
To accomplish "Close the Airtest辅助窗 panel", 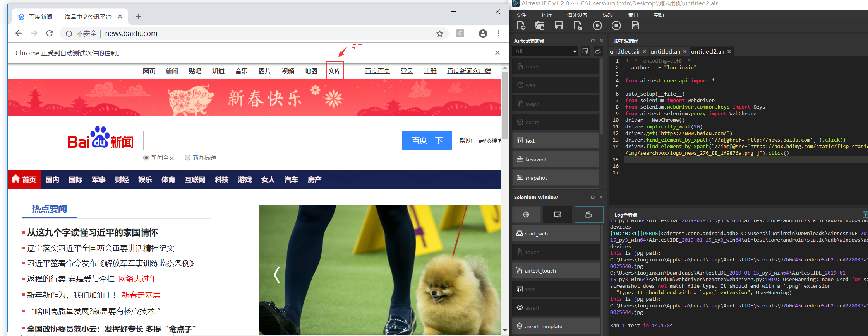I will 601,41.
